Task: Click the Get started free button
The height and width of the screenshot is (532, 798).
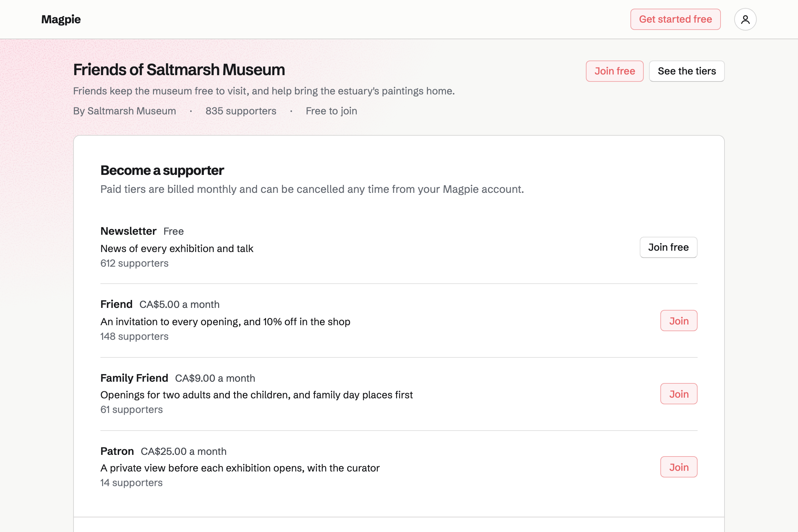Action: pyautogui.click(x=675, y=19)
